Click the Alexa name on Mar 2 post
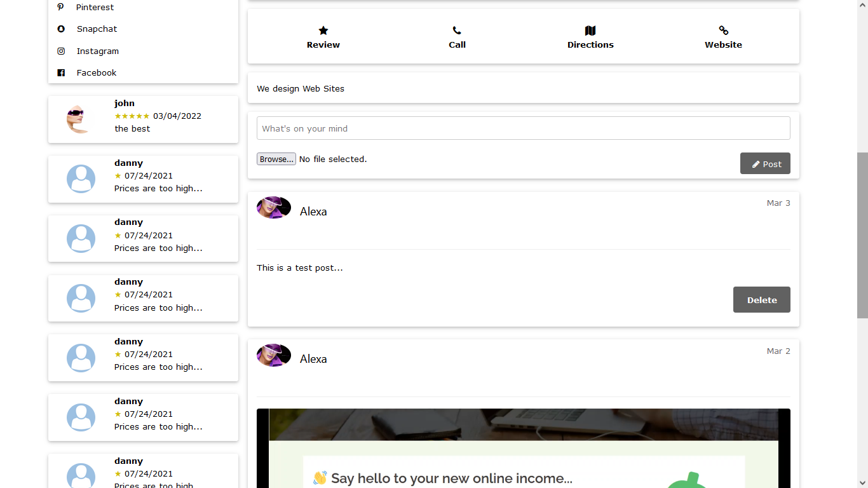This screenshot has height=488, width=868. (313, 359)
